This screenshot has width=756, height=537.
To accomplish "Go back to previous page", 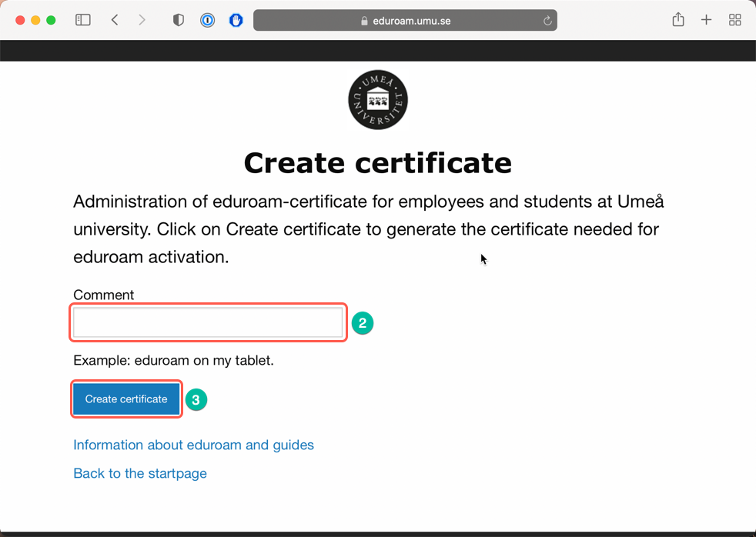I will tap(115, 20).
